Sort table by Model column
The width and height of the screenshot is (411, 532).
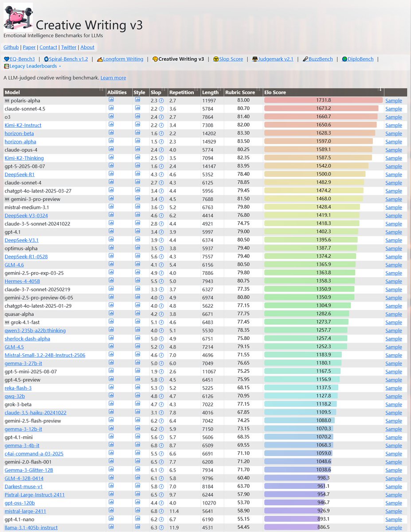pyautogui.click(x=55, y=92)
